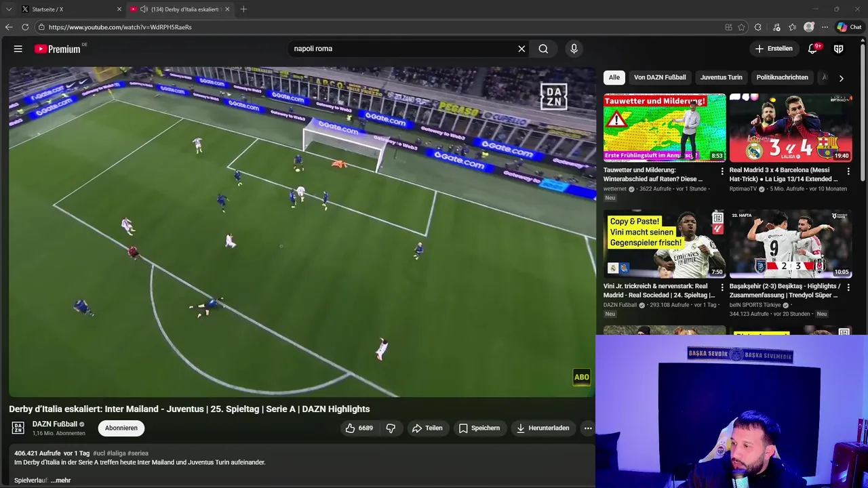Run search with the magnifier button
Screen dimensions: 868x488
543,49
